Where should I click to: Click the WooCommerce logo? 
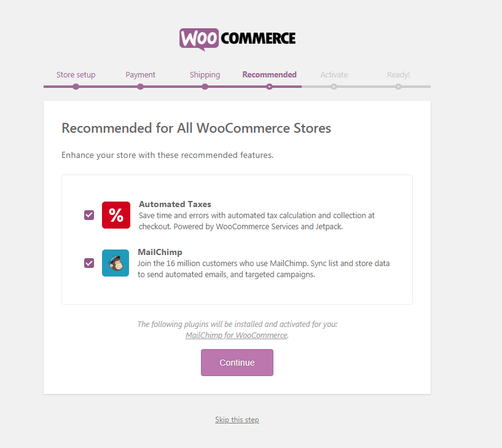point(237,39)
